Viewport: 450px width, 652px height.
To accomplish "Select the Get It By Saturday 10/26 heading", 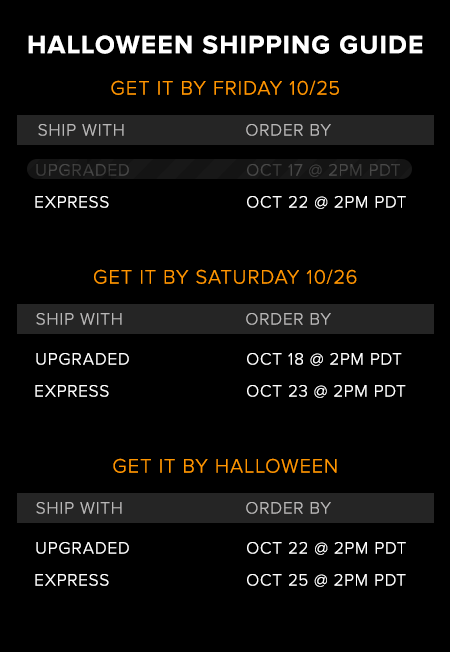I will click(x=225, y=277).
